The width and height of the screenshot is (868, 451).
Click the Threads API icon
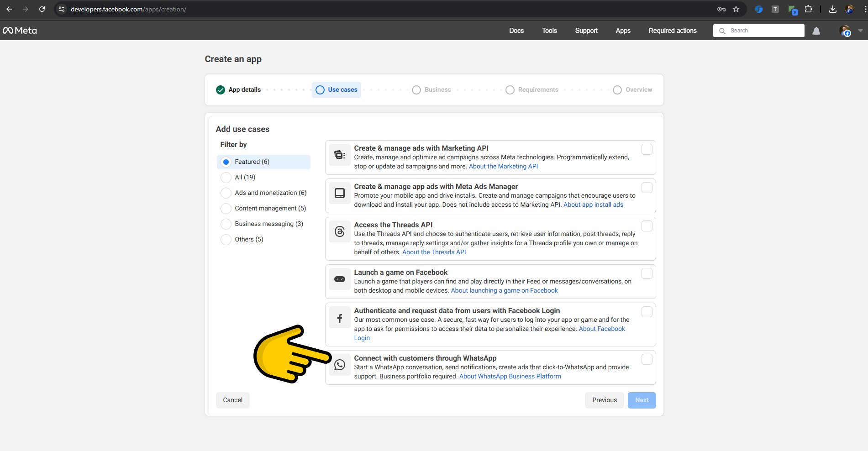[x=339, y=231]
